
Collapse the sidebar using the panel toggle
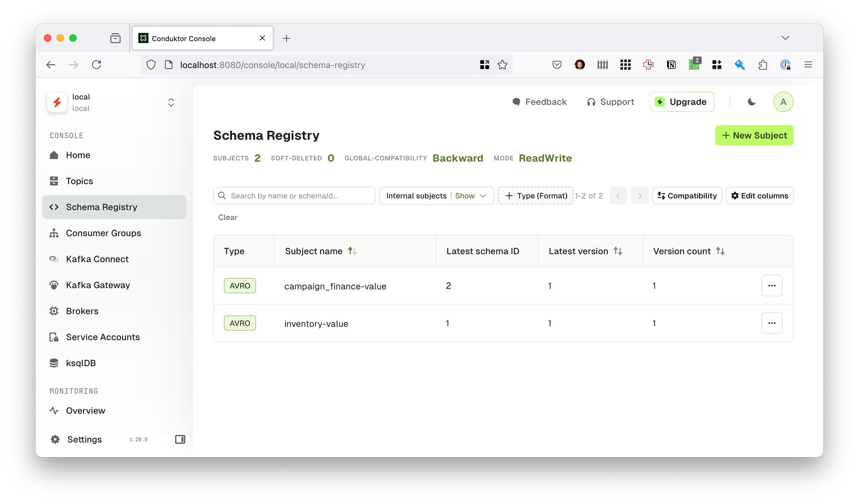click(x=180, y=439)
